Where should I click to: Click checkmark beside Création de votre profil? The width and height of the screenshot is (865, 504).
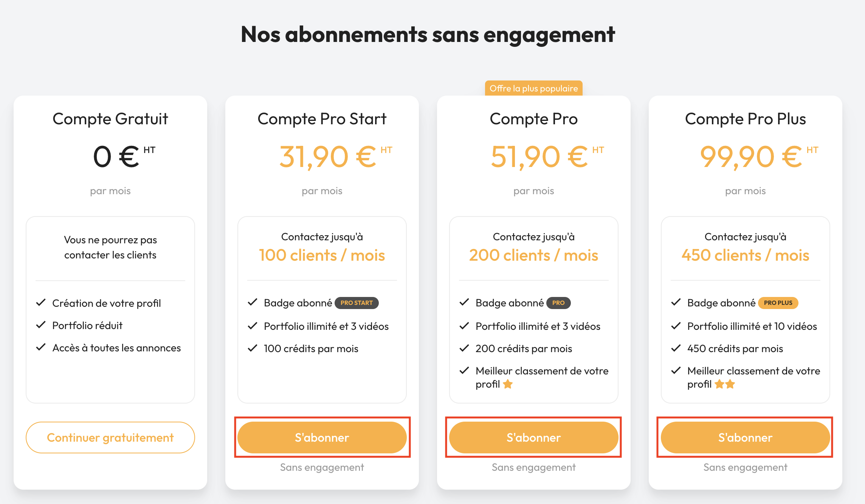pos(41,303)
